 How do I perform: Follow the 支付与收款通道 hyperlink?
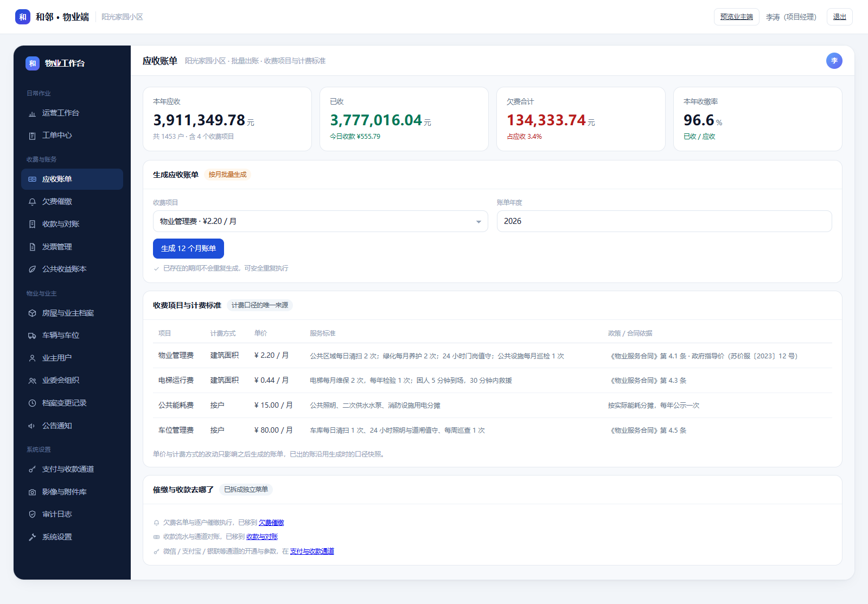click(x=312, y=551)
